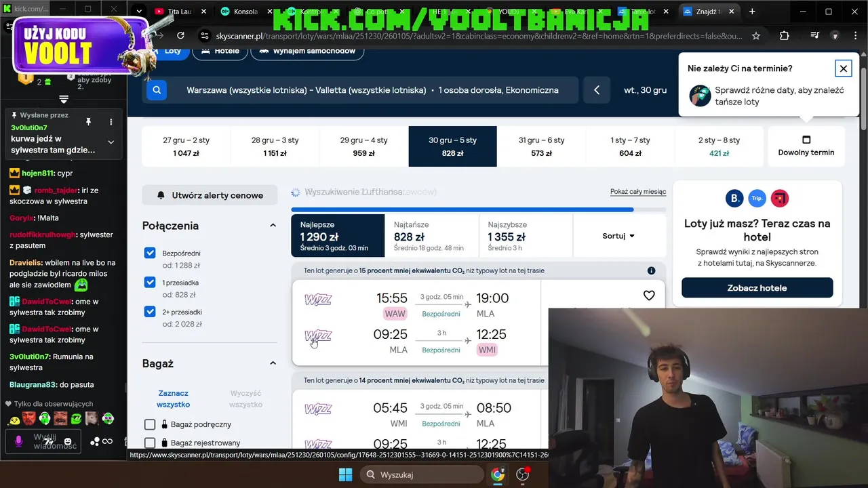Check the Bagaż rejestrowany checkbox
The image size is (868, 488).
[150, 443]
